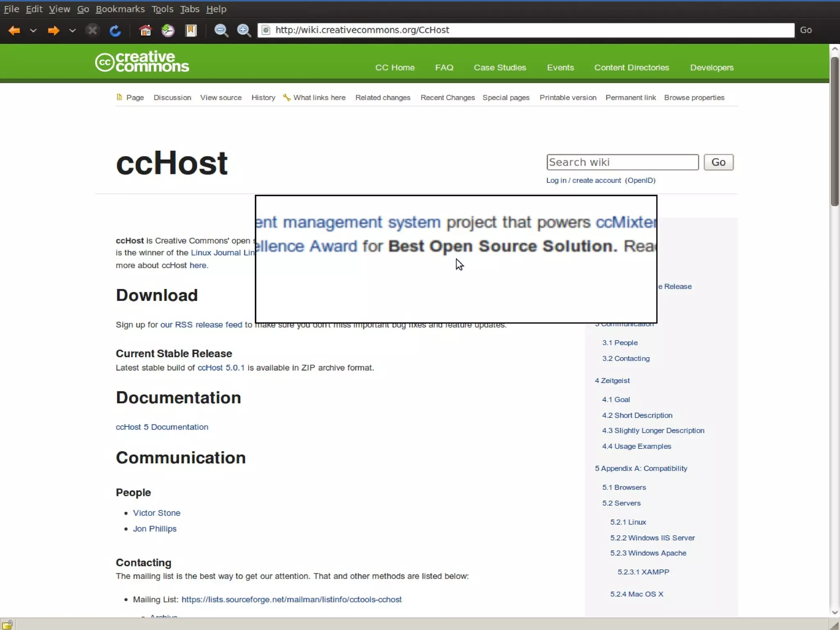Open the Tools menu
Viewport: 840px width, 630px height.
(x=162, y=9)
